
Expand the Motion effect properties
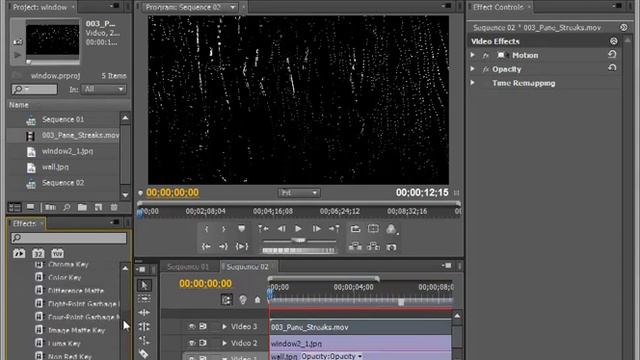point(473,55)
